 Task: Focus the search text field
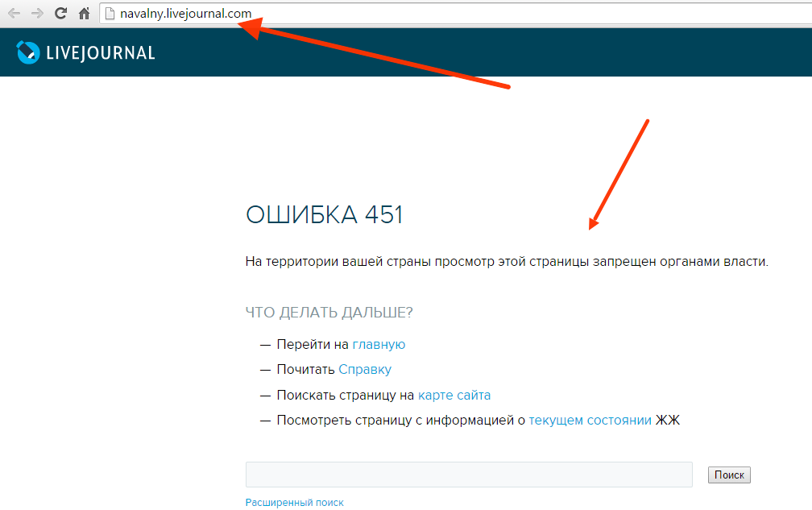pyautogui.click(x=469, y=475)
